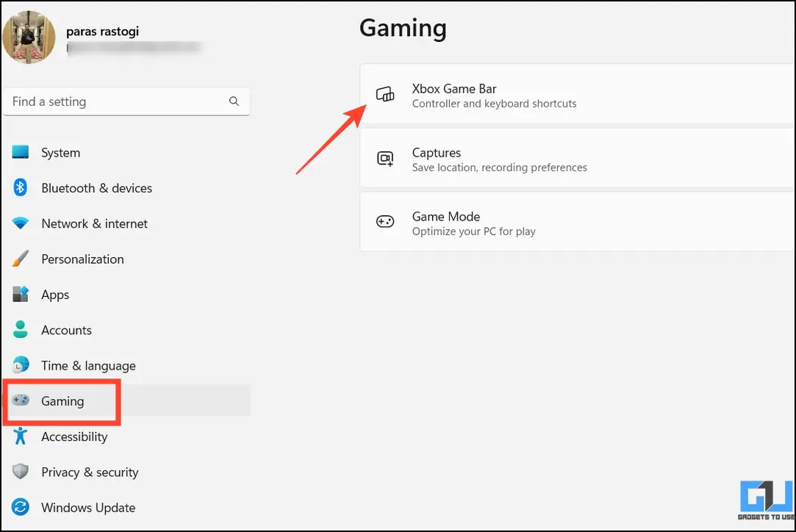Click the Network wifi icon
The width and height of the screenshot is (796, 532).
click(x=21, y=223)
